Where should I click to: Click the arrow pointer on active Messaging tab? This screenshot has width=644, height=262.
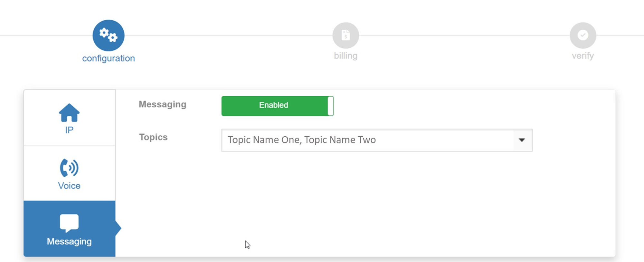118,228
